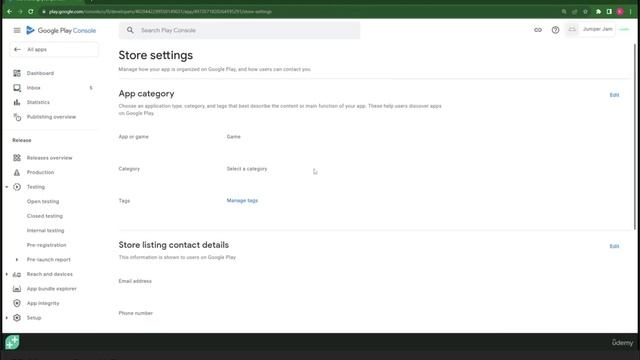Open Closed testing page
The image size is (640, 360).
click(x=45, y=216)
